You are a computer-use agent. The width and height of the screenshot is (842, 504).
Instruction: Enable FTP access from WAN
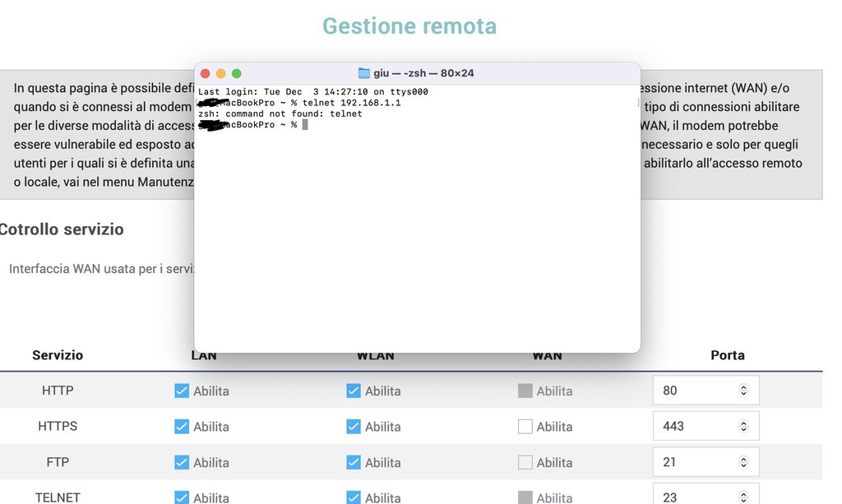click(x=525, y=462)
